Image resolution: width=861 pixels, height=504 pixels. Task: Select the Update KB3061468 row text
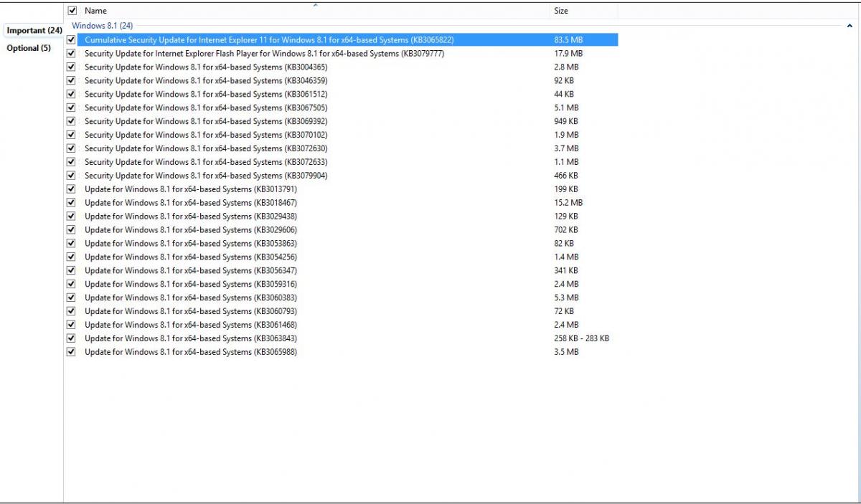click(191, 325)
